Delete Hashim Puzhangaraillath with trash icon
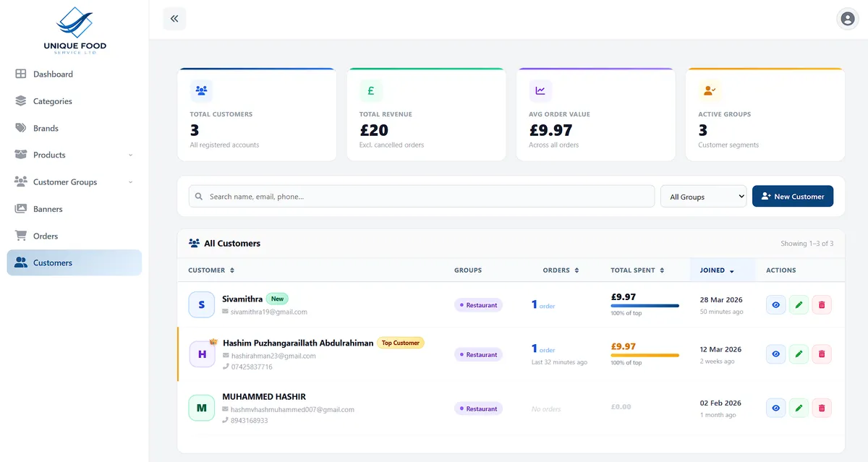Viewport: 868px width, 462px height. [x=822, y=354]
